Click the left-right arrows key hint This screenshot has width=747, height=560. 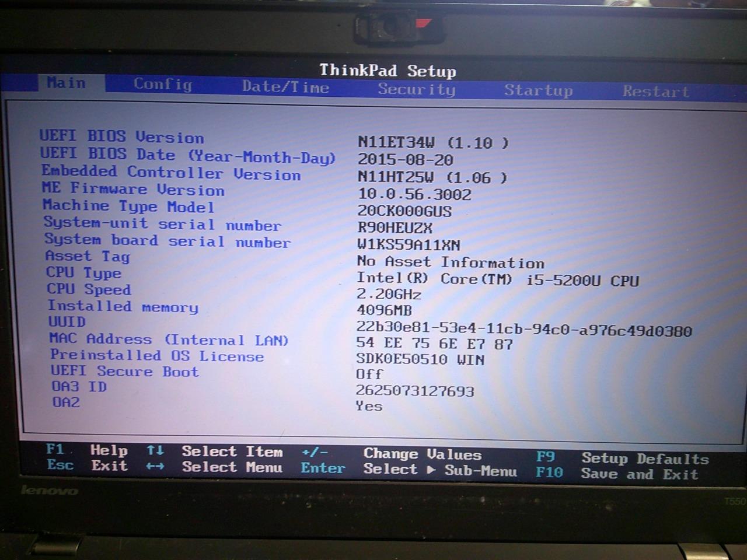coord(155,466)
